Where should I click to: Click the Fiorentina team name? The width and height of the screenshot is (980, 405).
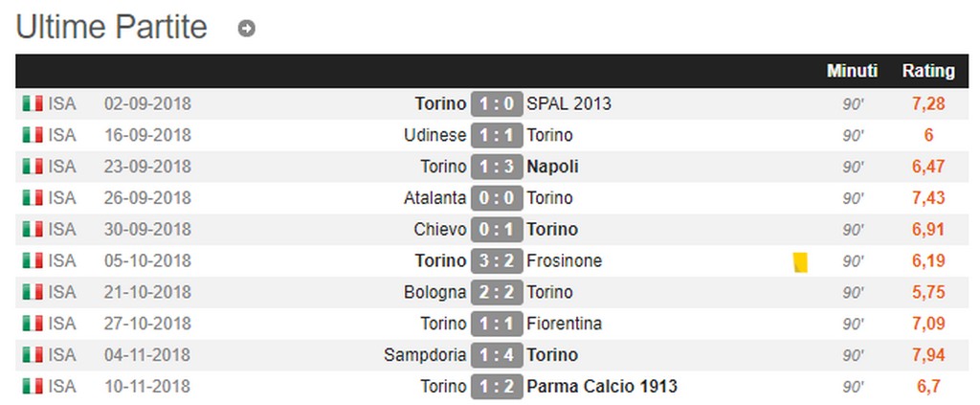564,324
